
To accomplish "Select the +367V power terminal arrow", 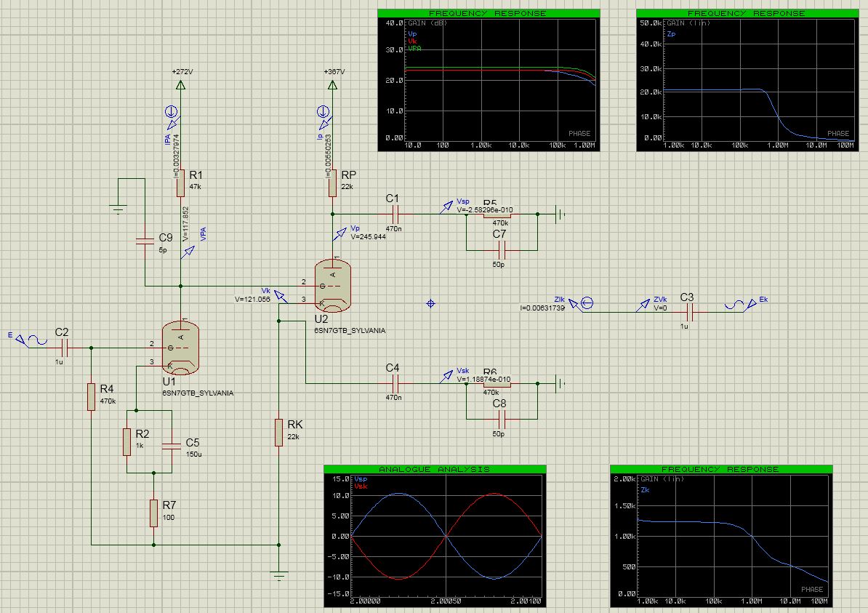I will tap(332, 85).
